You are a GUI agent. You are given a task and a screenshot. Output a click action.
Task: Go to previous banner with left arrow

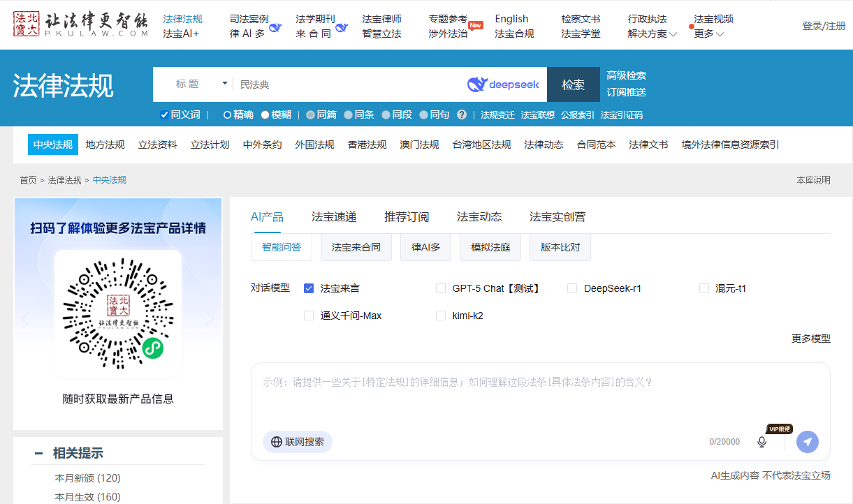[25, 319]
